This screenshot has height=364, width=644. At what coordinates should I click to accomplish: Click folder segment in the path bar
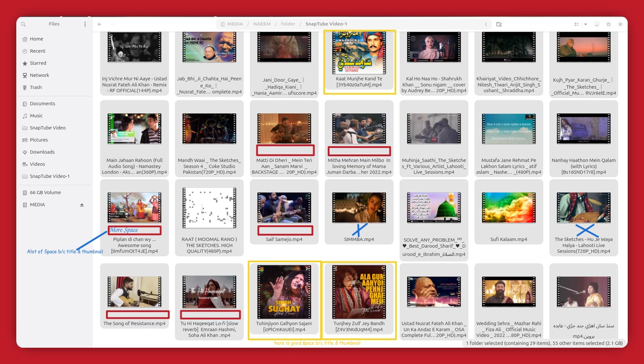pos(288,24)
